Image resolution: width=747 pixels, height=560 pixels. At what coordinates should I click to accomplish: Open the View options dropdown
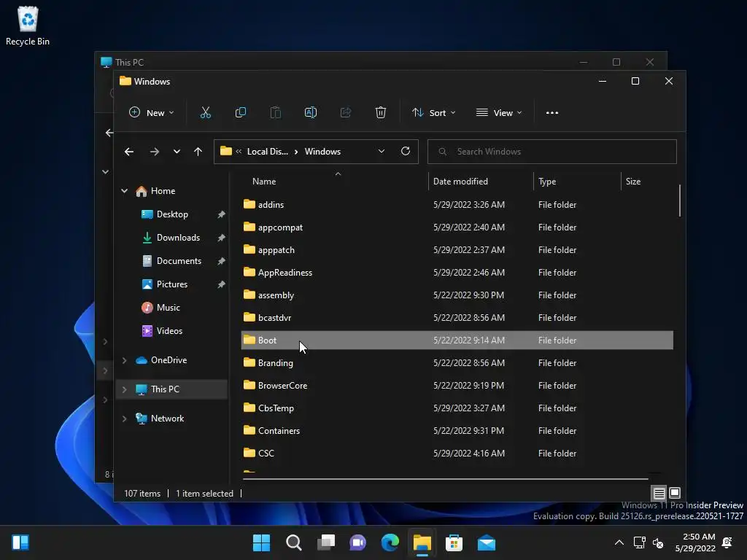coord(499,113)
